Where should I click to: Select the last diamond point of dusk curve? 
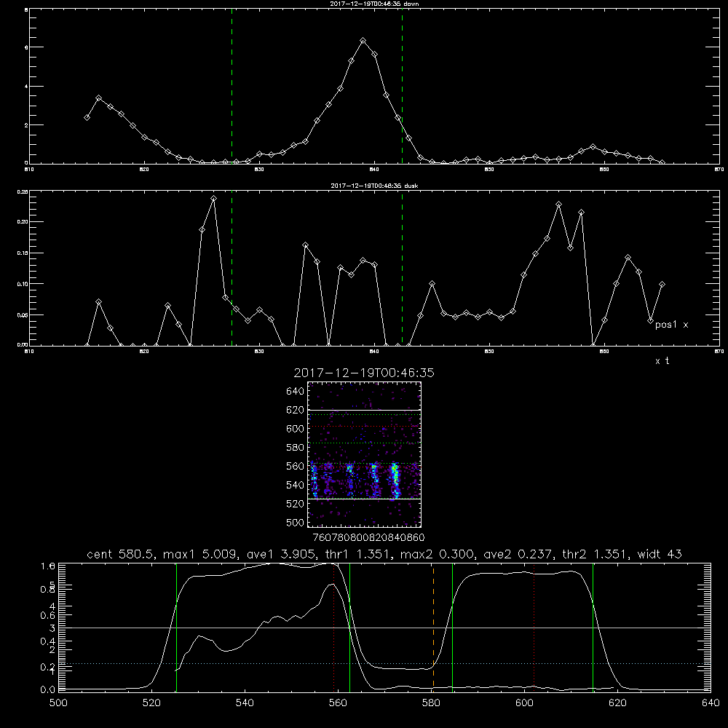[x=662, y=284]
